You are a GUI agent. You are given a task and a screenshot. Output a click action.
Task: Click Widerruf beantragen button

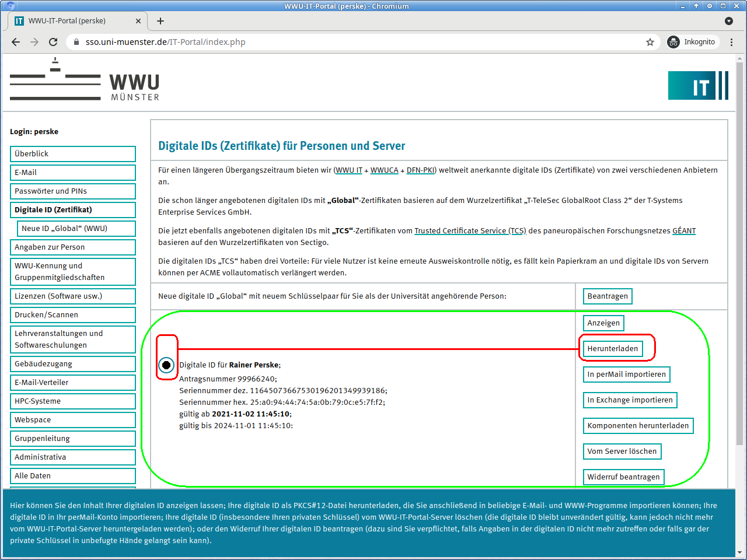623,477
